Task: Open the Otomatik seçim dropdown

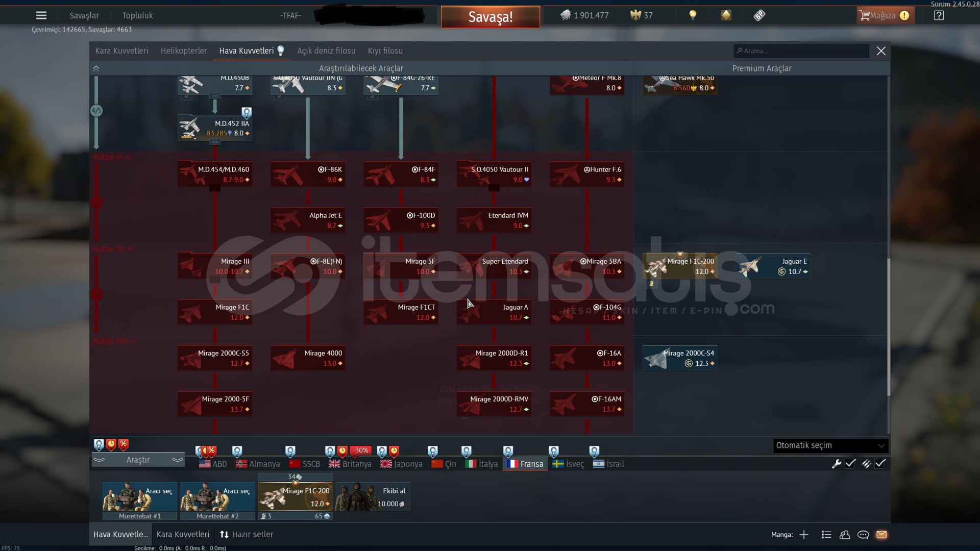Action: [x=830, y=445]
